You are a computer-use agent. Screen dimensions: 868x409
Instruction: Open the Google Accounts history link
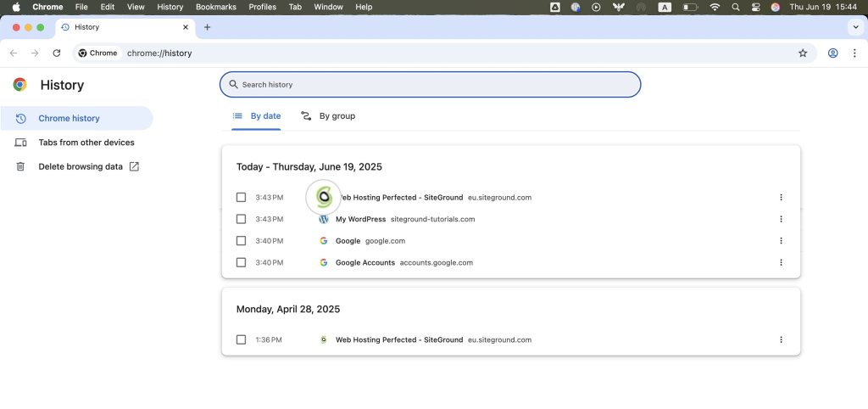365,263
